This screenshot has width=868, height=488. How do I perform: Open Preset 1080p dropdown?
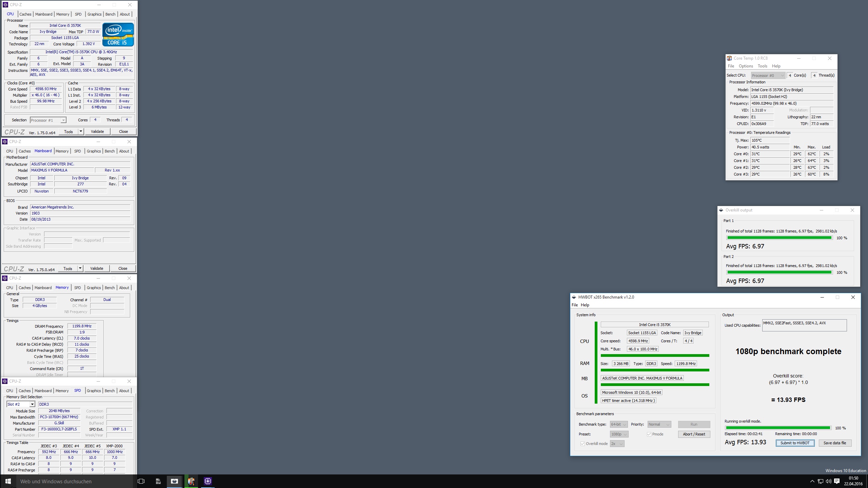(x=619, y=434)
